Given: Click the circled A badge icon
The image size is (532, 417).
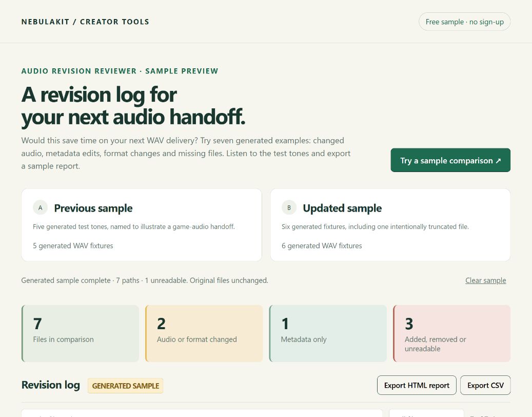Looking at the screenshot, I should click(x=41, y=208).
